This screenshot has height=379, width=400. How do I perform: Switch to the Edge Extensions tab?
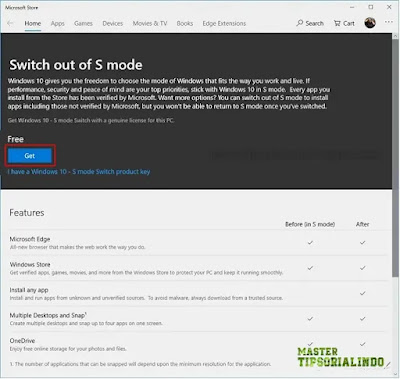[224, 23]
